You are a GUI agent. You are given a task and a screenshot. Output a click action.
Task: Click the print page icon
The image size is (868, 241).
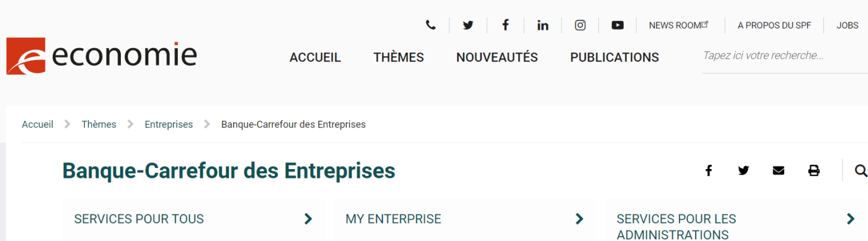tap(814, 170)
